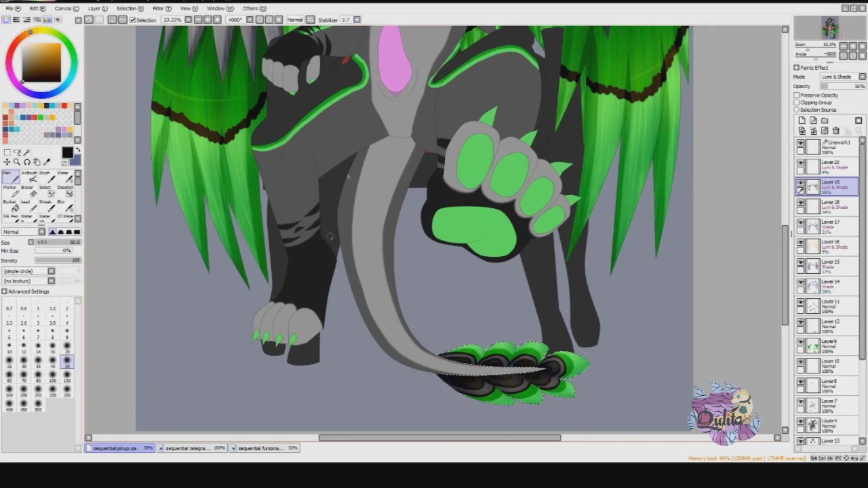
Task: Hide Layer 19 visibility
Action: 800,183
